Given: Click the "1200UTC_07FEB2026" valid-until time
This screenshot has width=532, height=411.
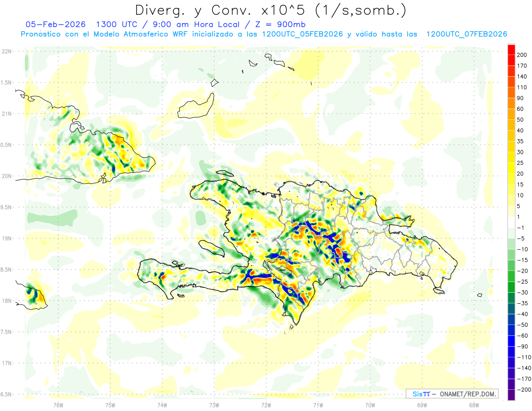Looking at the screenshot, I should (x=466, y=34).
